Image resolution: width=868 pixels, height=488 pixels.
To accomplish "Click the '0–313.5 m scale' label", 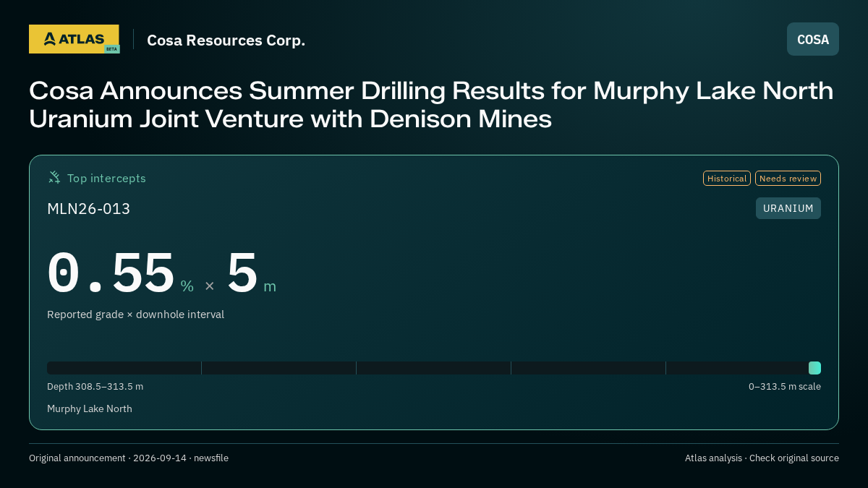I will 785,387.
